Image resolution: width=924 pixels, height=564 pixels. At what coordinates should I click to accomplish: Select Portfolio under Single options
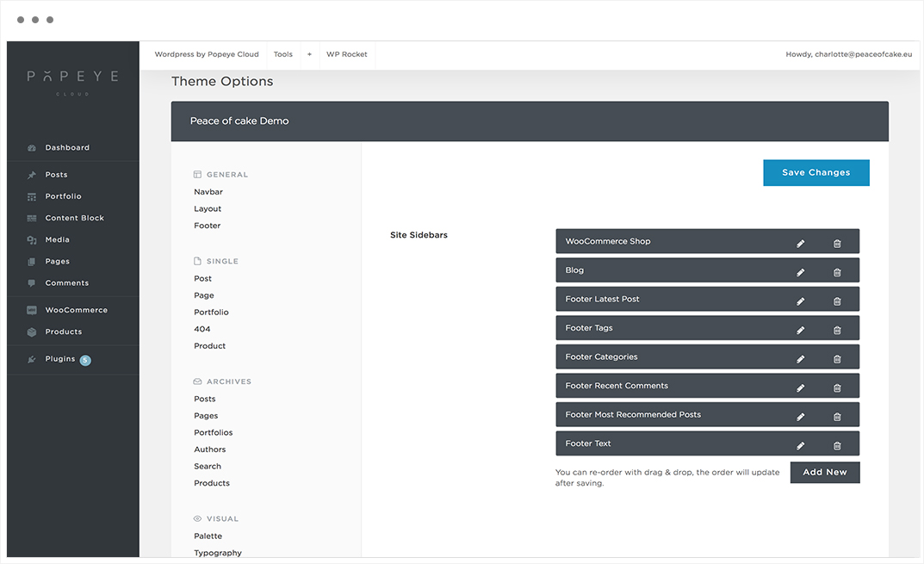point(212,313)
